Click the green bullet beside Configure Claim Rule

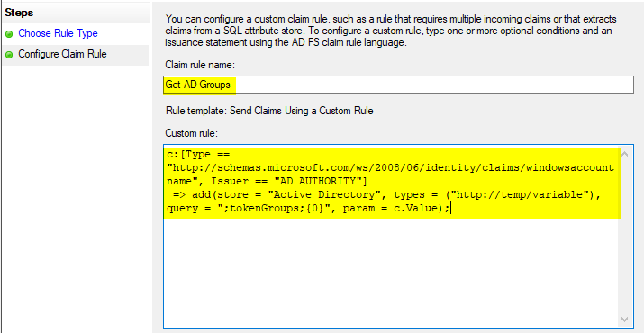(x=9, y=55)
